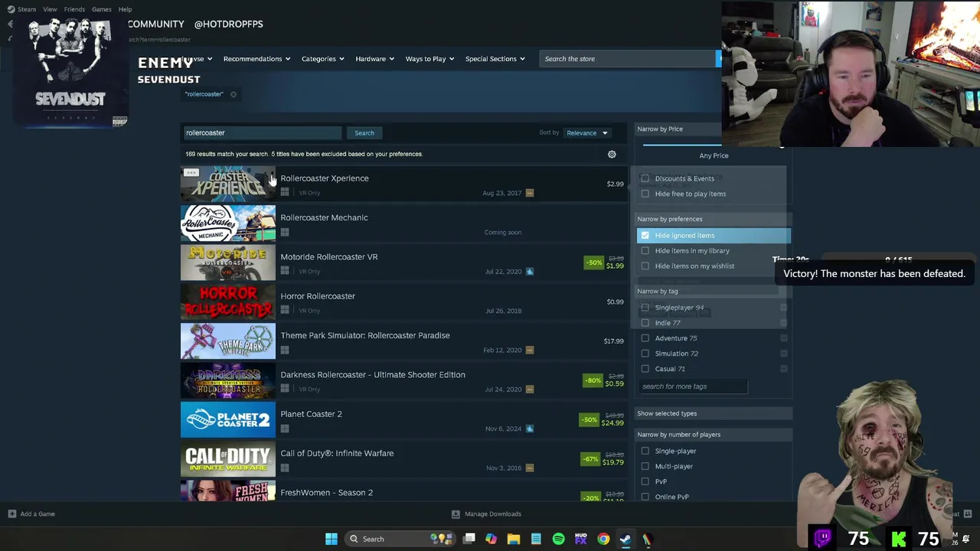Select the PvP filter checkbox

pyautogui.click(x=645, y=481)
